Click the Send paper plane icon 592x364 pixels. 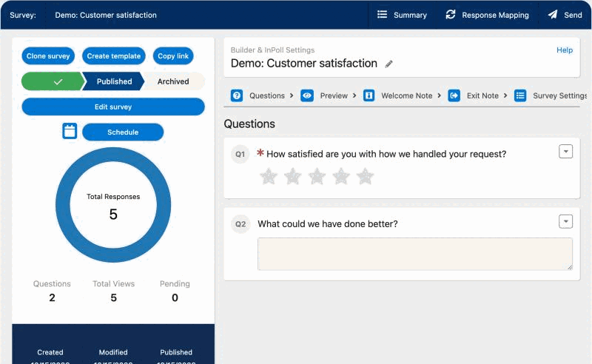tap(553, 14)
